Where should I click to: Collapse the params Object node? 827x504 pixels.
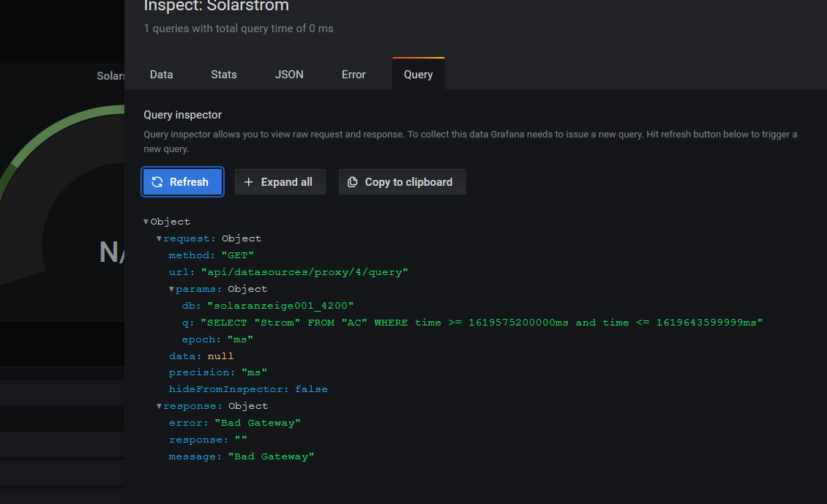171,289
